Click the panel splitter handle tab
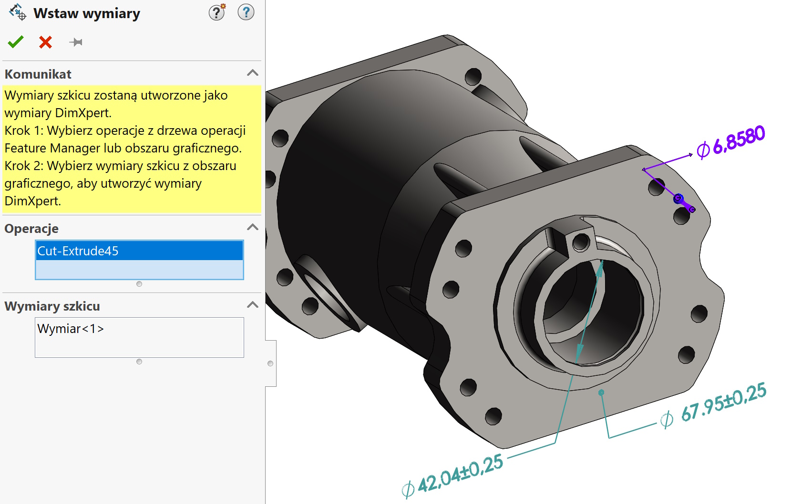This screenshot has width=812, height=504. coord(271,363)
